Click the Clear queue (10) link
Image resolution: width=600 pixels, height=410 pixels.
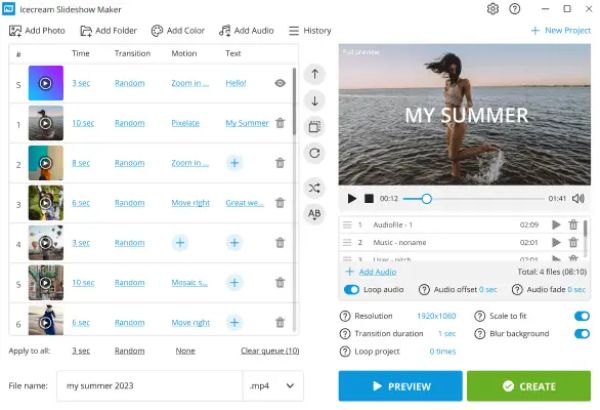(270, 351)
